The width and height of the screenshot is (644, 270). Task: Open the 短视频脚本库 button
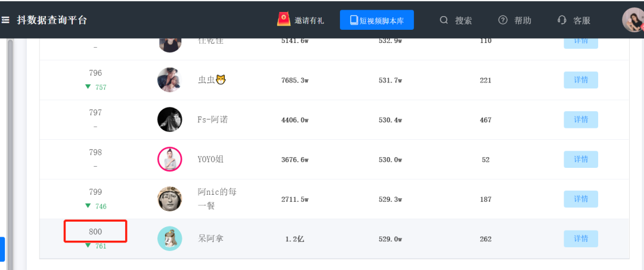377,20
